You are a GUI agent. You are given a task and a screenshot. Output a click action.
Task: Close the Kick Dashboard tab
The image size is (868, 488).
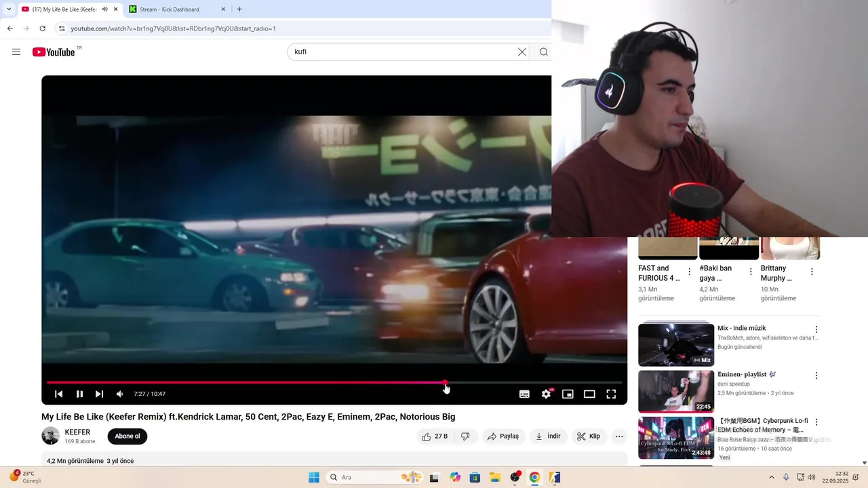224,9
